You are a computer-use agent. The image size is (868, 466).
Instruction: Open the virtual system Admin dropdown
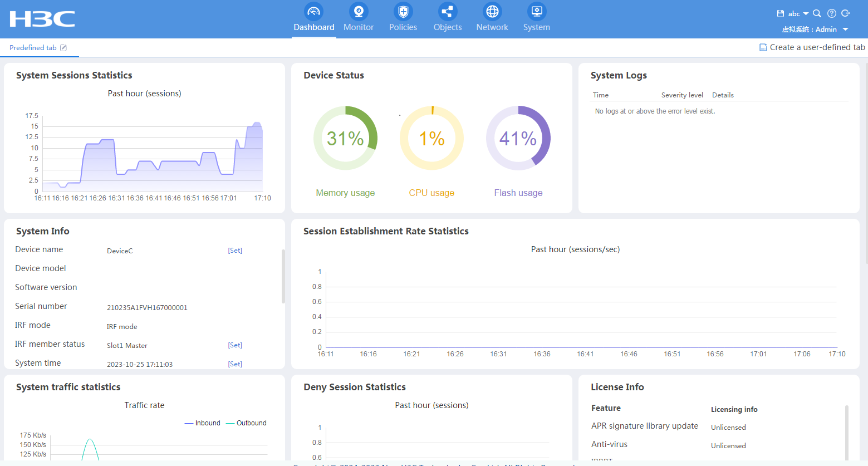845,30
